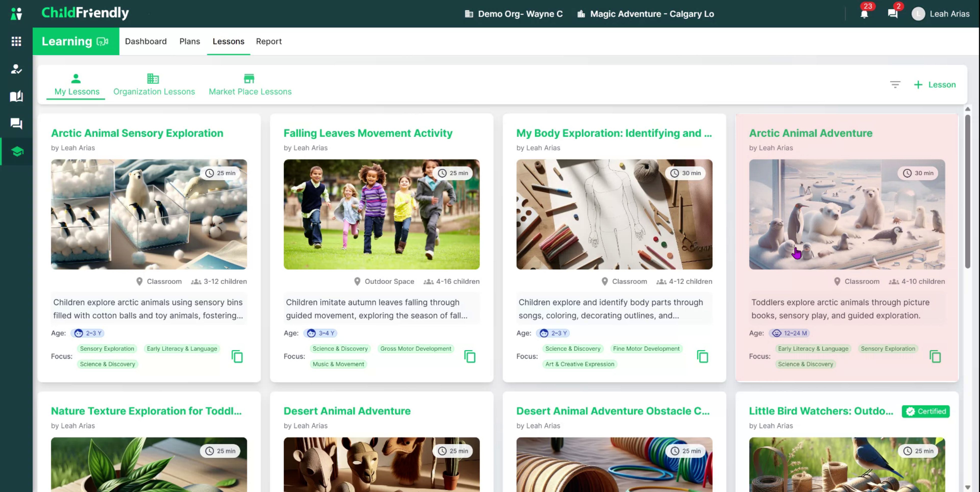Click the bluebird lesson thumbnail
Viewport: 980px width, 492px height.
[x=847, y=464]
